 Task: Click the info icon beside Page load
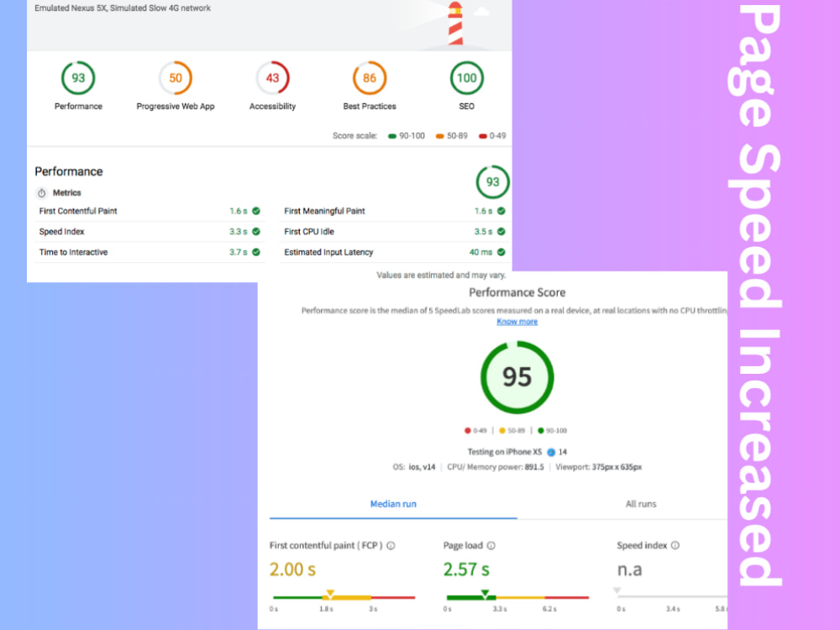tap(491, 545)
